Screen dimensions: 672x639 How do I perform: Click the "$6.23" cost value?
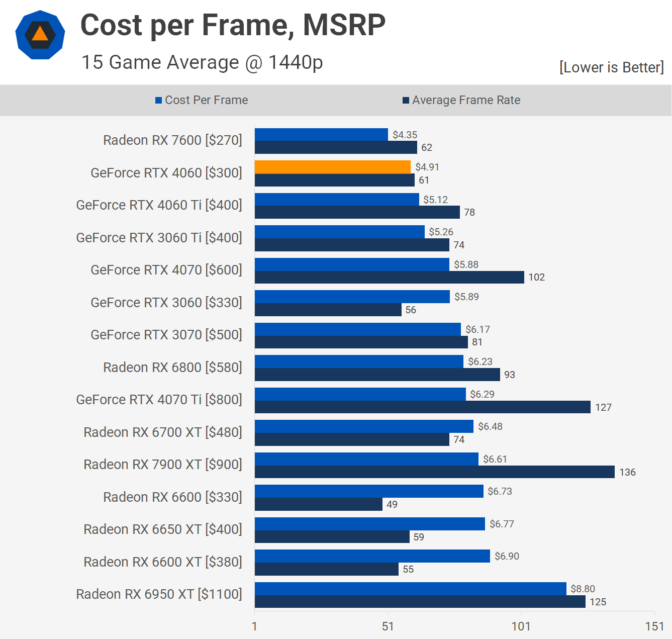[480, 361]
